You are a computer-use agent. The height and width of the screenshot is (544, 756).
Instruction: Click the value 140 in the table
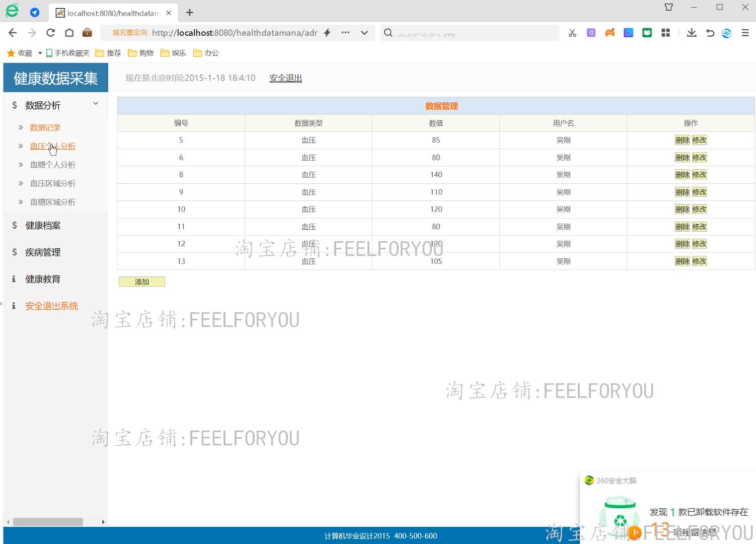click(x=436, y=175)
